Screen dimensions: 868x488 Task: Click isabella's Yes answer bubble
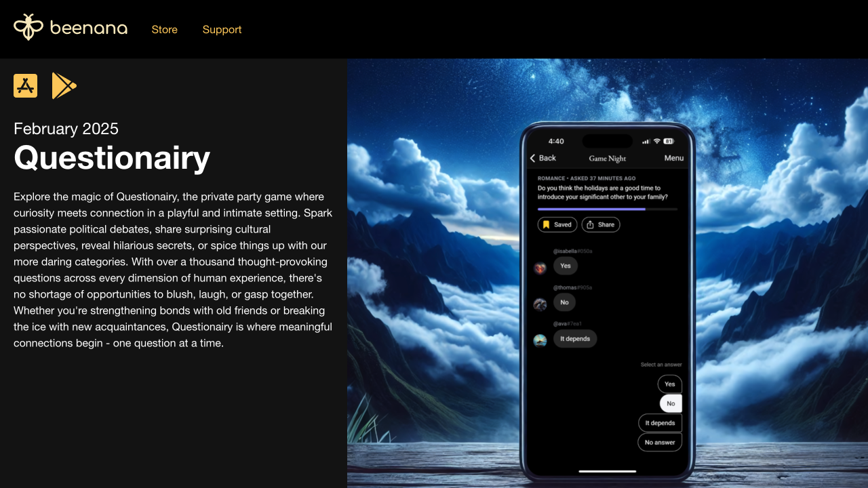[x=566, y=266]
